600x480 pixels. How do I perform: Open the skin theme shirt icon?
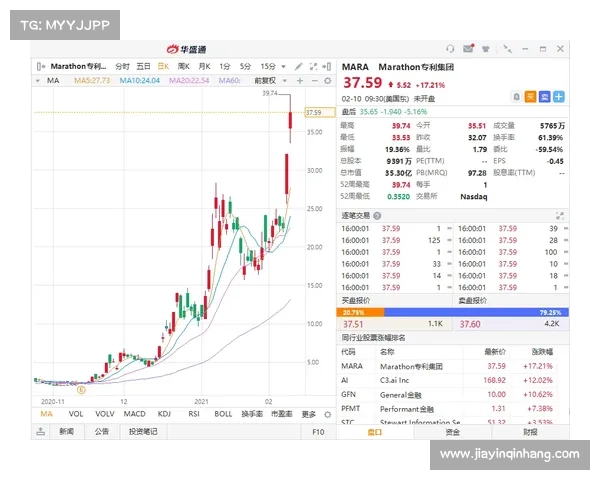pos(486,49)
